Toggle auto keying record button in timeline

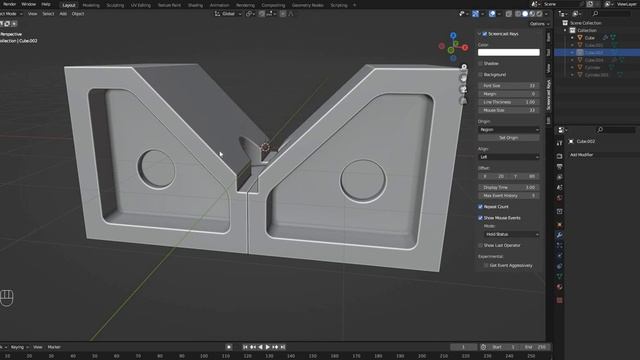pyautogui.click(x=229, y=347)
